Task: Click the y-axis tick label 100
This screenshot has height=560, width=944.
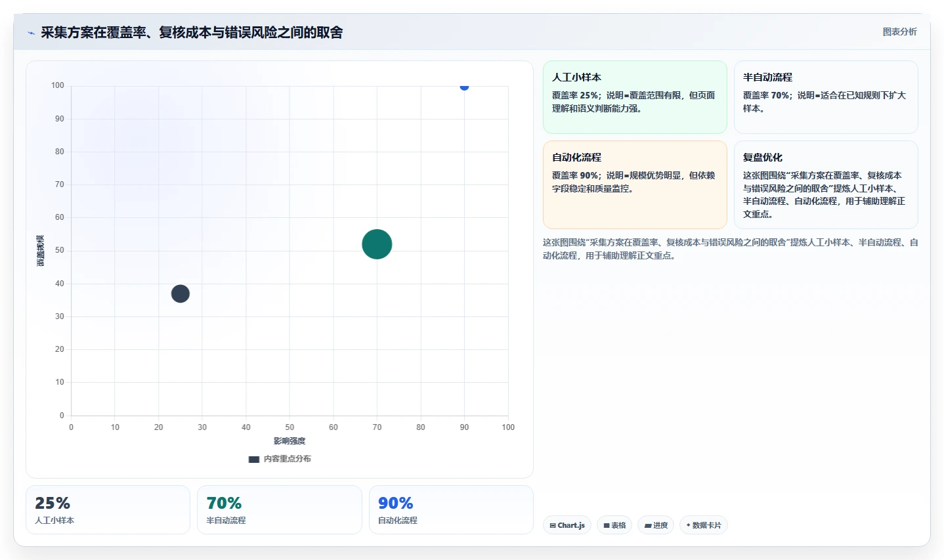Action: 58,85
